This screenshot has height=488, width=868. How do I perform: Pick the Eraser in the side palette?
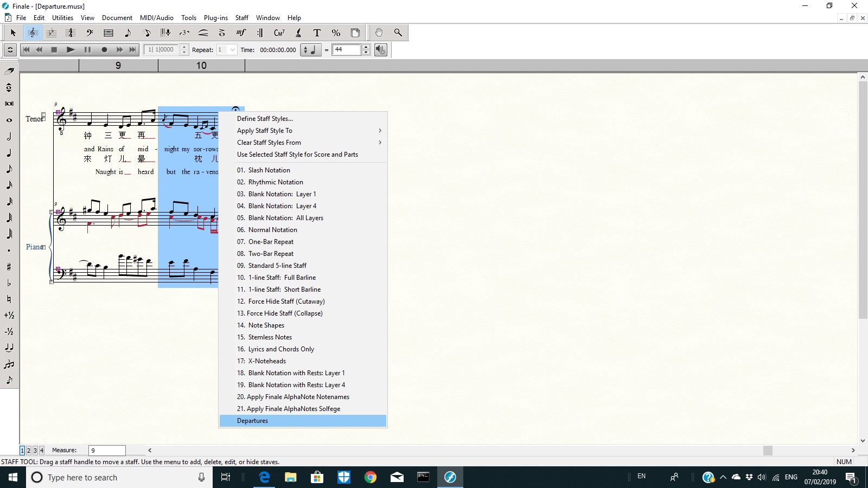click(9, 71)
